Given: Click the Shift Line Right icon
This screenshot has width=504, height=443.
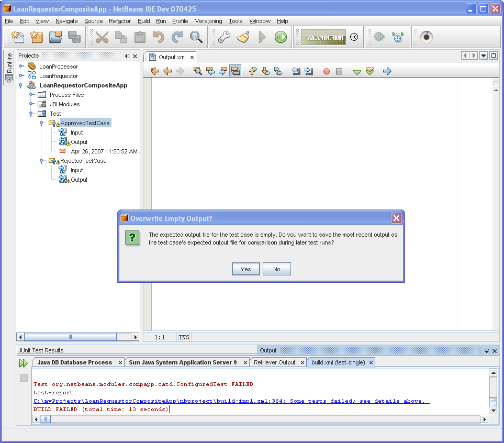Looking at the screenshot, I should click(309, 71).
